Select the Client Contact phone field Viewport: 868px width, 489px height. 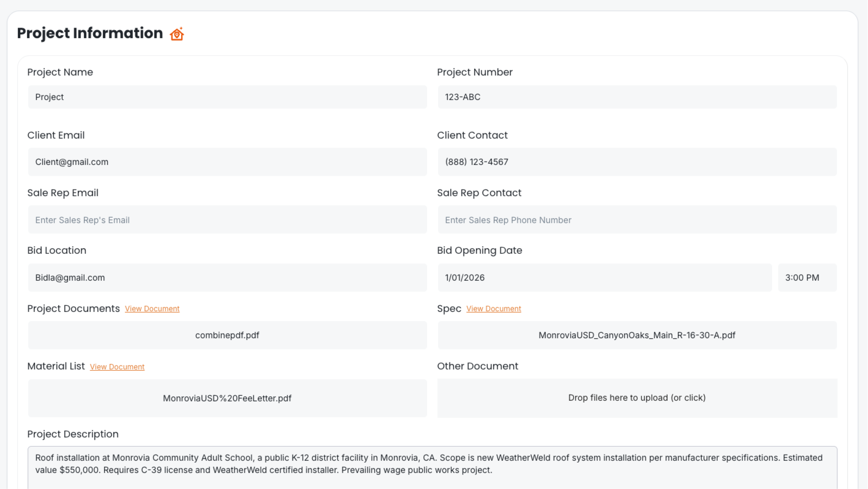click(637, 162)
